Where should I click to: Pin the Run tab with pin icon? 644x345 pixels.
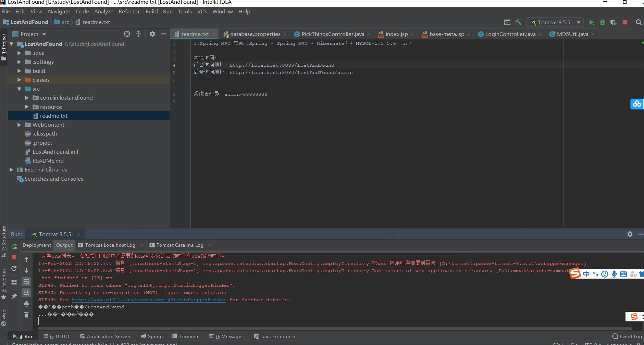click(x=14, y=296)
